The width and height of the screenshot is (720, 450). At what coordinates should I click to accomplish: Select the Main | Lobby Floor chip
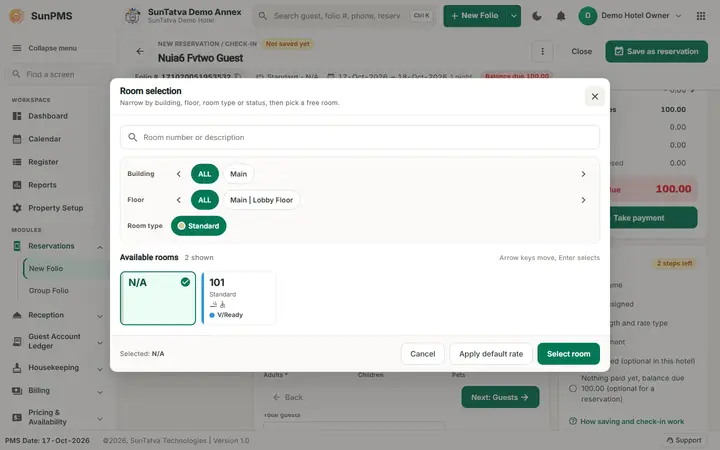[261, 200]
